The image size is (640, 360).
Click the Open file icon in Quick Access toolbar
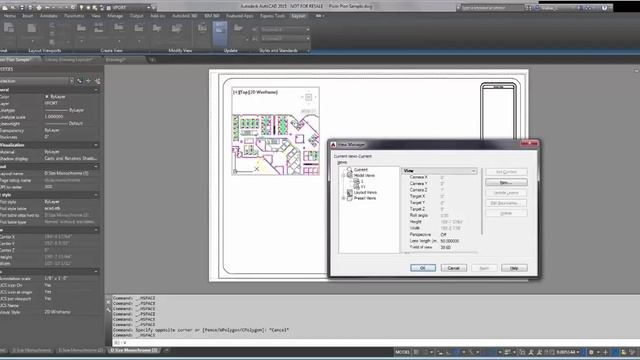coord(13,7)
